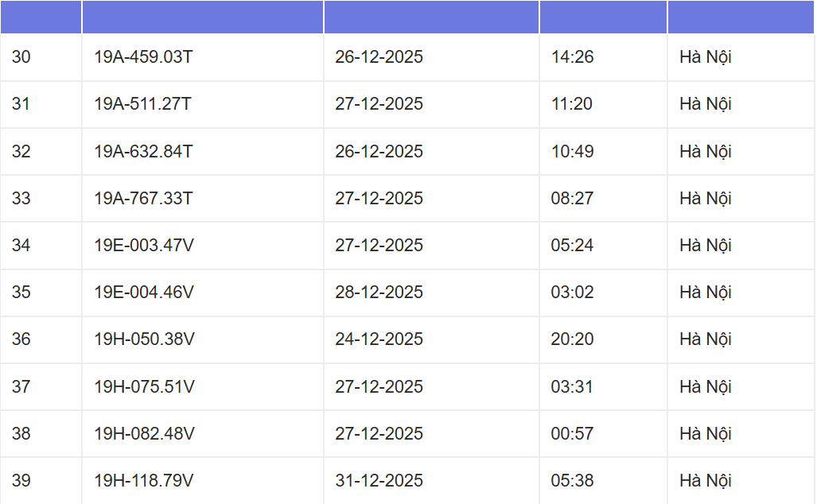Screen dimensions: 817x504
Task: Click the 19H-082.48V plate cell
Action: pyautogui.click(x=144, y=433)
